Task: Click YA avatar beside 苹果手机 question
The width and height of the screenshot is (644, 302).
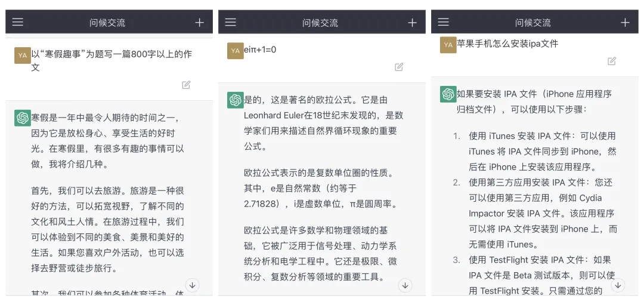Action: [448, 44]
